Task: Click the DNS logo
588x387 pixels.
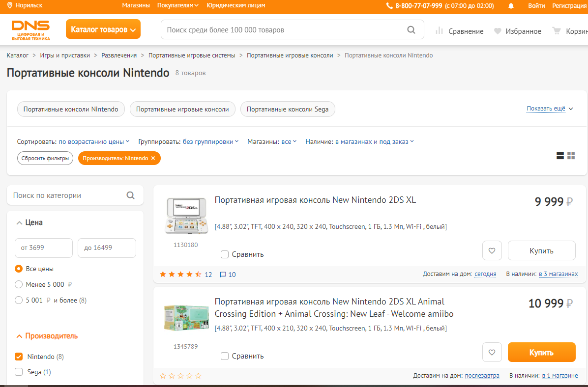Action: pos(31,30)
